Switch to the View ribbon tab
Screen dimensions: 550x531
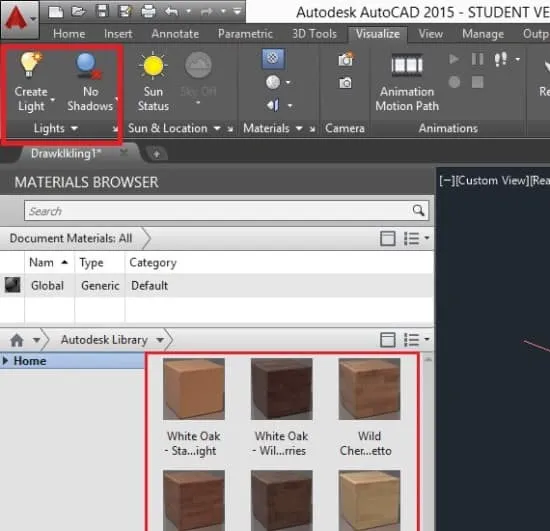click(x=430, y=34)
